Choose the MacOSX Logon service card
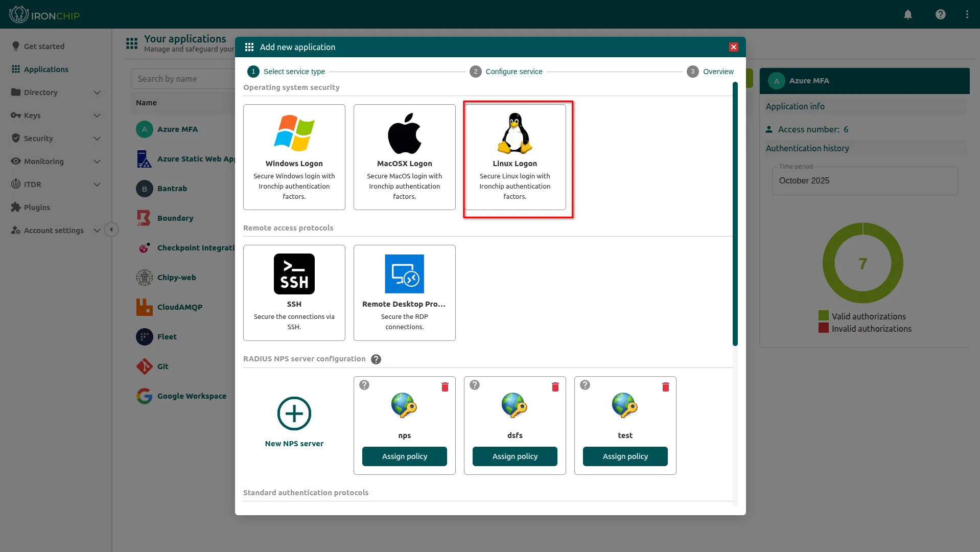The height and width of the screenshot is (552, 980). [404, 157]
